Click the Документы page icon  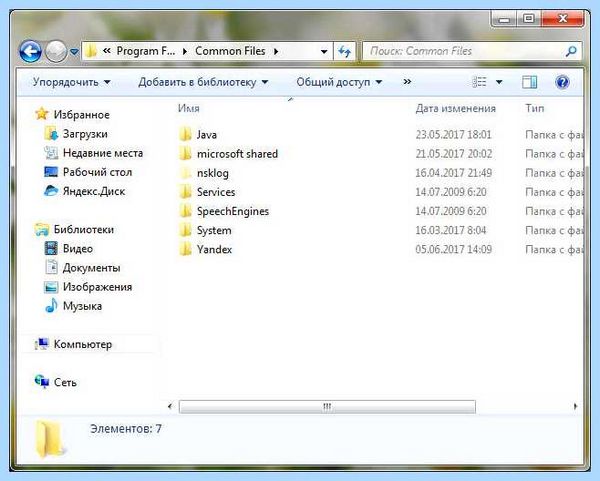click(x=51, y=267)
